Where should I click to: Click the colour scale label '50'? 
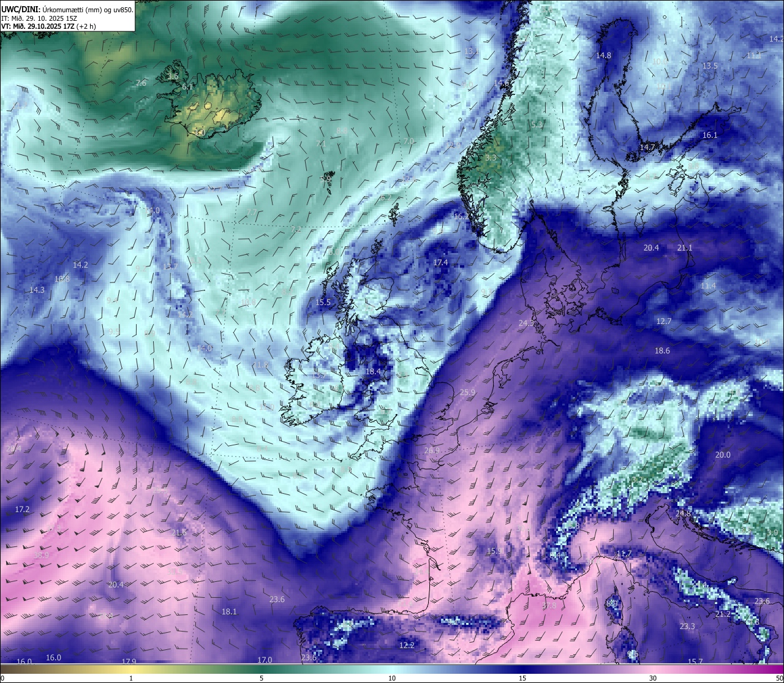779,678
